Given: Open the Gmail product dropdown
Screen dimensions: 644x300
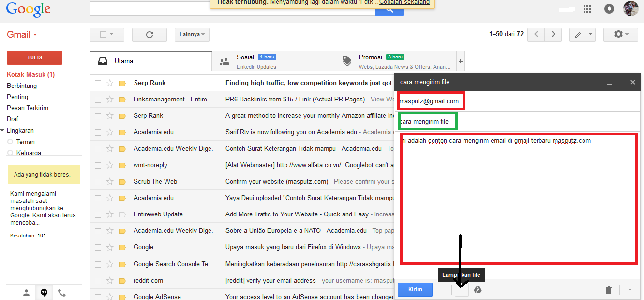Looking at the screenshot, I should [22, 34].
